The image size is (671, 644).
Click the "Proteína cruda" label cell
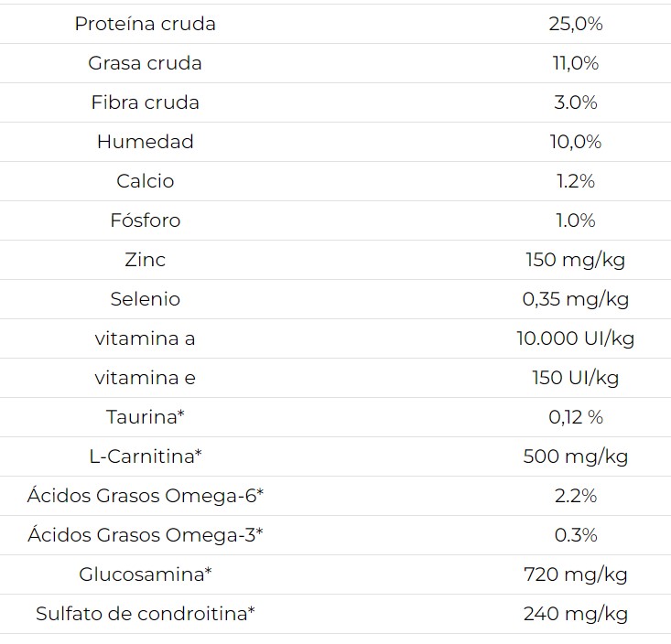click(x=145, y=24)
